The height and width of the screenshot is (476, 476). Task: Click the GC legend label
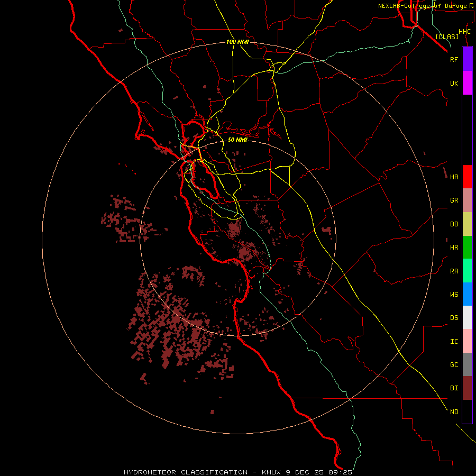454,365
